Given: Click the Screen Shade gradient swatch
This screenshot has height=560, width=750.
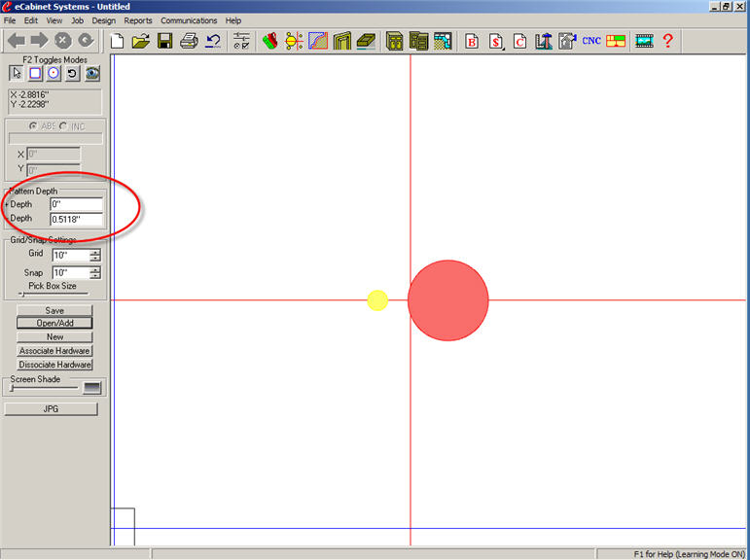Looking at the screenshot, I should (x=91, y=388).
